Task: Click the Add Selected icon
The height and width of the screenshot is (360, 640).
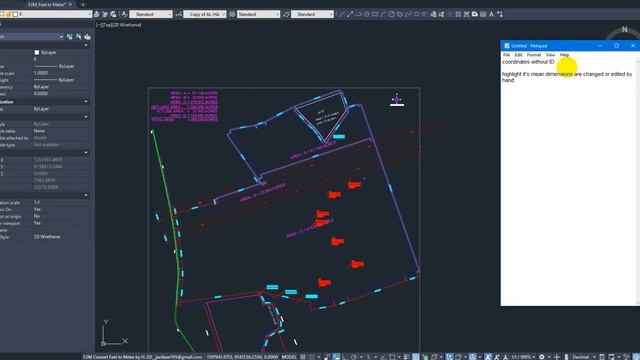Action: (500, 14)
